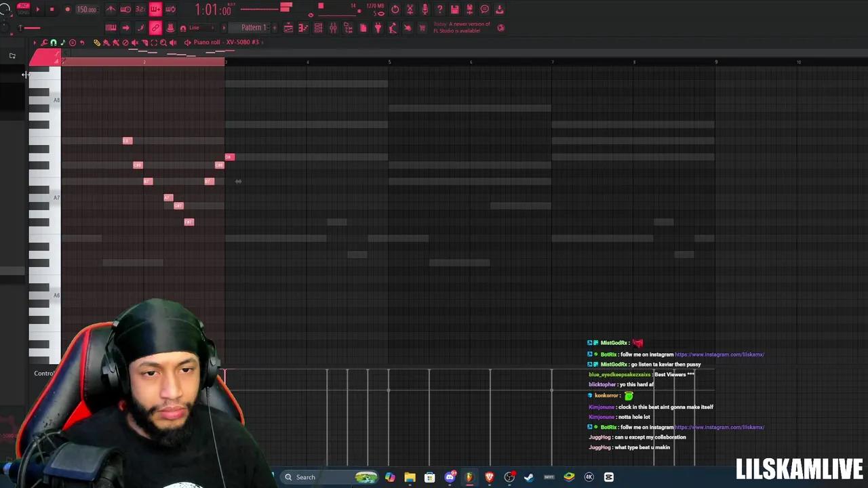
Task: Disable the highlighted link button
Action: pyautogui.click(x=155, y=28)
